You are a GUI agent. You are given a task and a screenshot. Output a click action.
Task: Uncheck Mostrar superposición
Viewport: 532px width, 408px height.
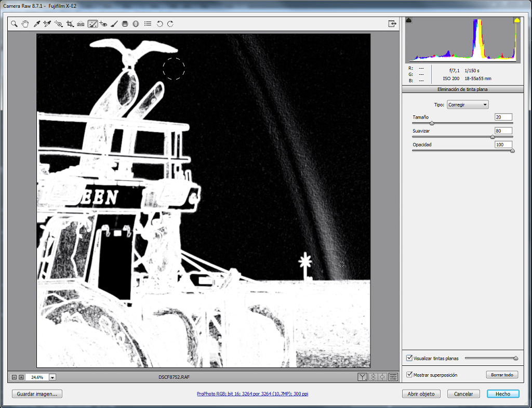[409, 374]
